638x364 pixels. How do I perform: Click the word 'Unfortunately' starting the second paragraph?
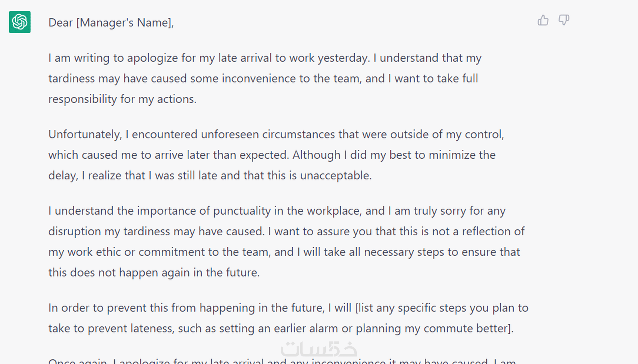coord(85,134)
